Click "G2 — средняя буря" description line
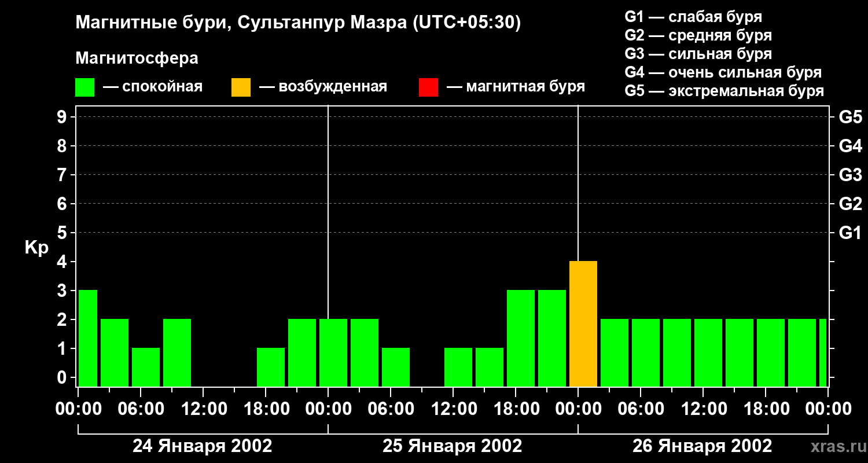The width and height of the screenshot is (868, 463). click(x=698, y=35)
